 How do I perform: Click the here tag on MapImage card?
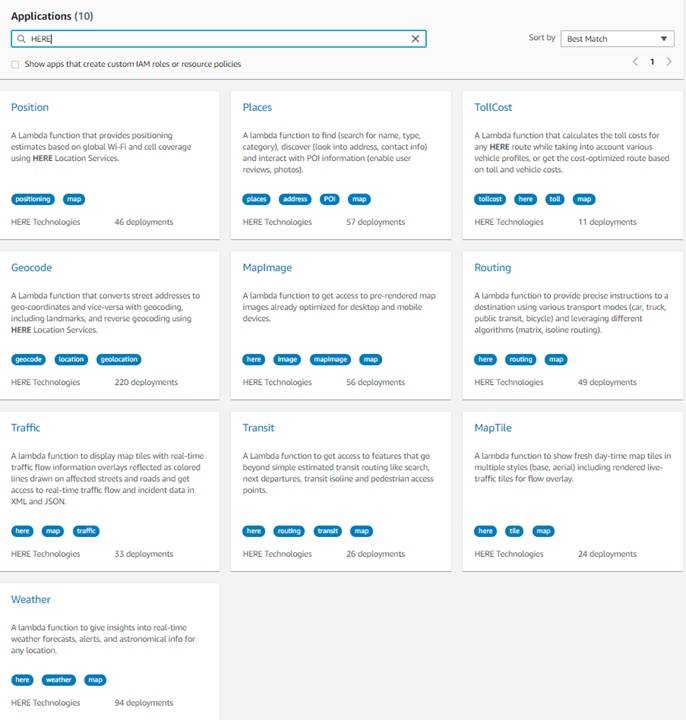(253, 360)
